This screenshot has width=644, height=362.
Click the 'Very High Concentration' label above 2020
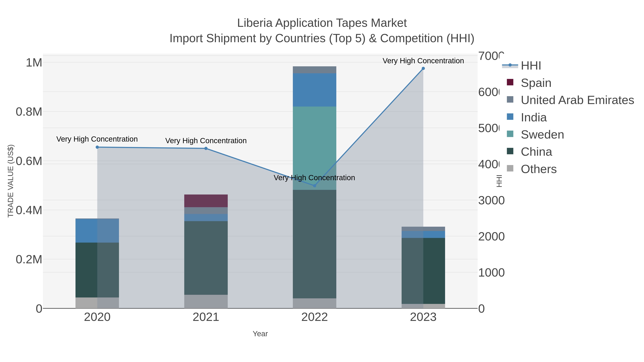(97, 139)
